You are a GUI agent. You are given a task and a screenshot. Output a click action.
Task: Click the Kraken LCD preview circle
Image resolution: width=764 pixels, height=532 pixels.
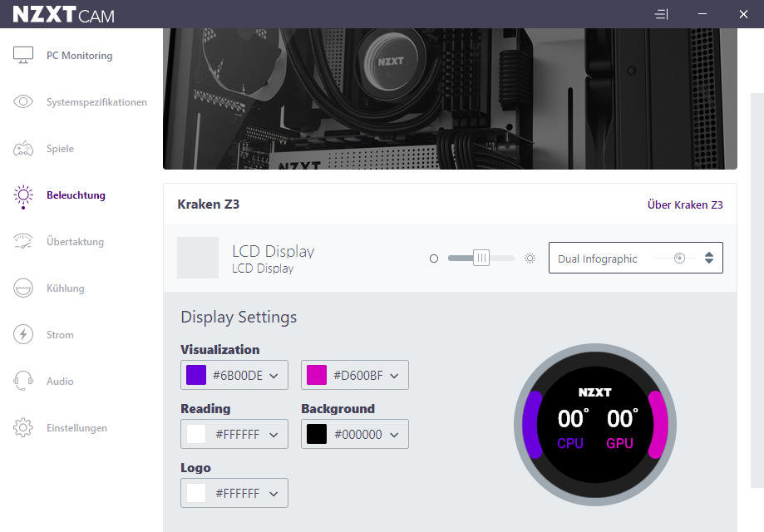[595, 424]
